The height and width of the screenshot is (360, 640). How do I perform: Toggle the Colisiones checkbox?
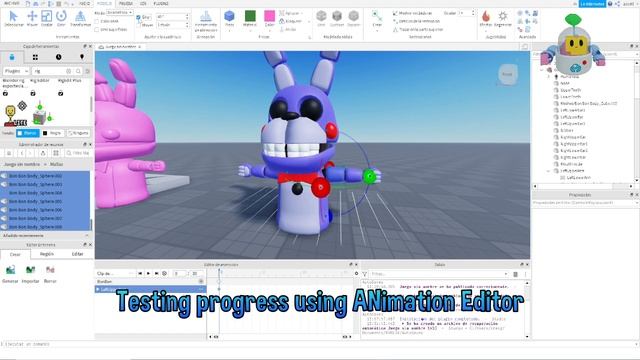click(97, 21)
